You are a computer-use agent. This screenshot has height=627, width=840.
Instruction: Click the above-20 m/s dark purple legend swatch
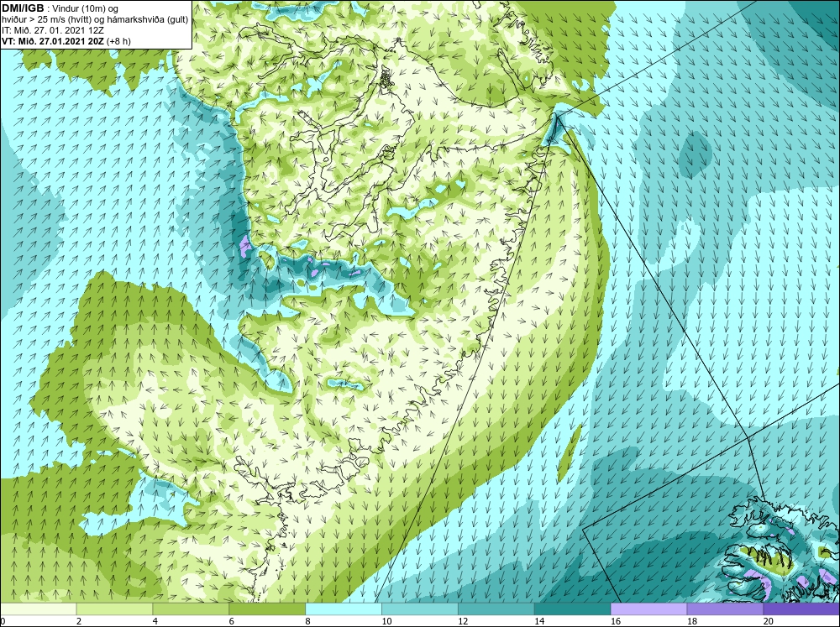tap(801, 609)
